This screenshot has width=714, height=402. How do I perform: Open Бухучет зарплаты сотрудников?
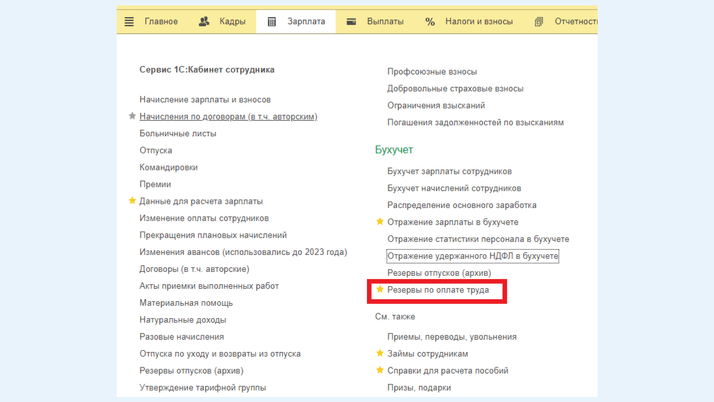[x=449, y=171]
